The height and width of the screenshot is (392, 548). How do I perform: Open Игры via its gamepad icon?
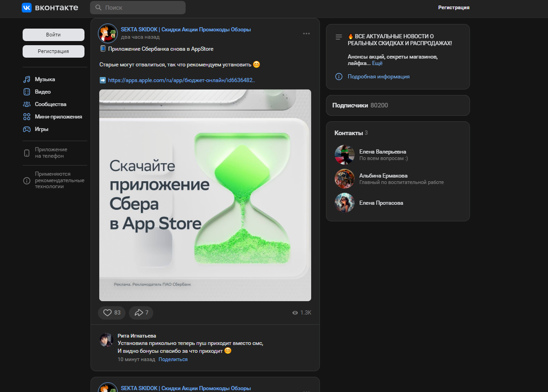pos(27,129)
